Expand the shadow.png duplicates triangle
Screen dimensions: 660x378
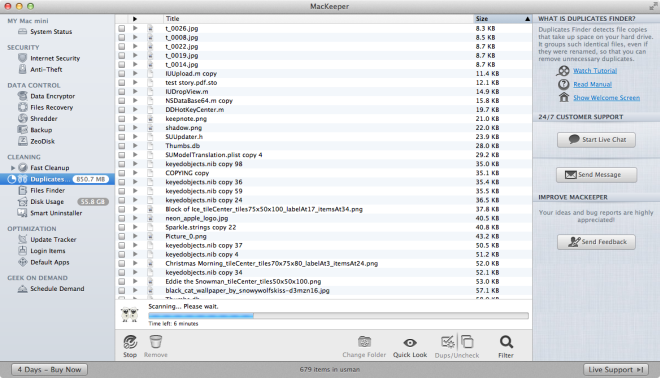(135, 128)
